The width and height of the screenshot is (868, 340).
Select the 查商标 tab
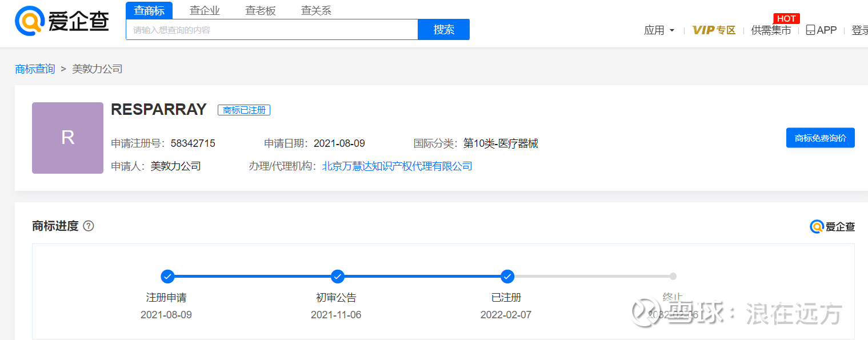[x=149, y=10]
